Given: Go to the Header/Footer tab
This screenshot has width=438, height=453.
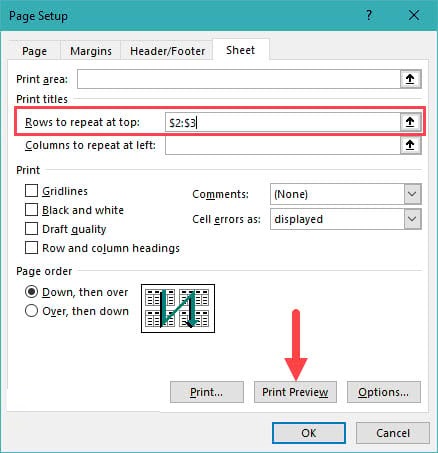Looking at the screenshot, I should [167, 51].
